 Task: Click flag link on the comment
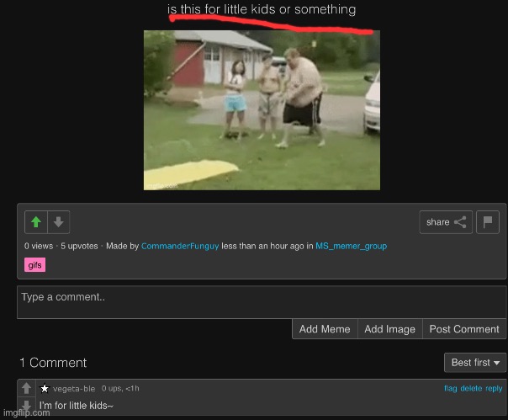pos(450,388)
